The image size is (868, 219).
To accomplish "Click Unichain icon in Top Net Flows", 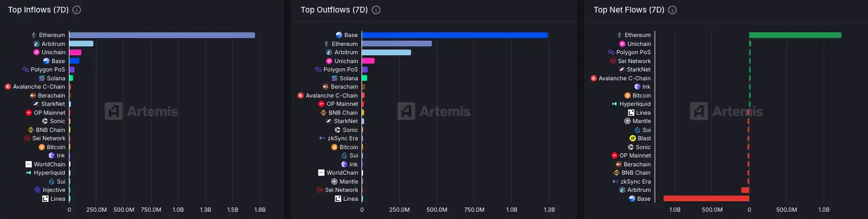I will coord(622,44).
